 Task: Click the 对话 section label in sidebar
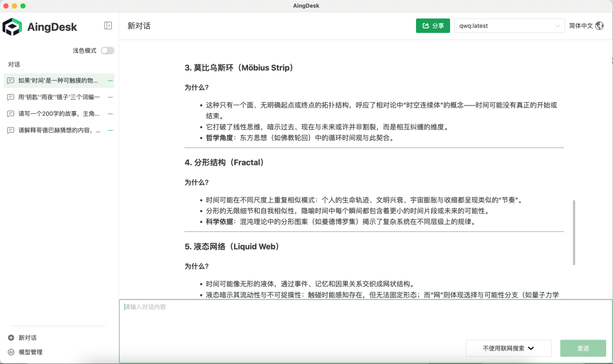click(x=14, y=65)
